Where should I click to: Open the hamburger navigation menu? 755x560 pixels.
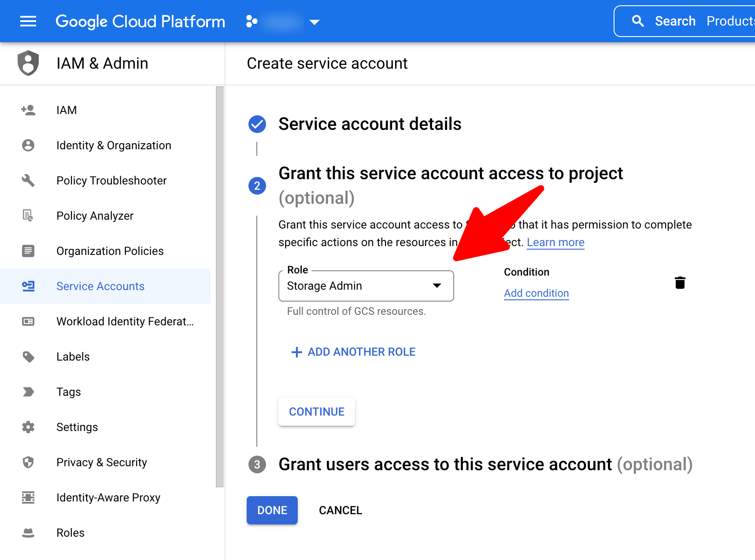click(x=28, y=21)
